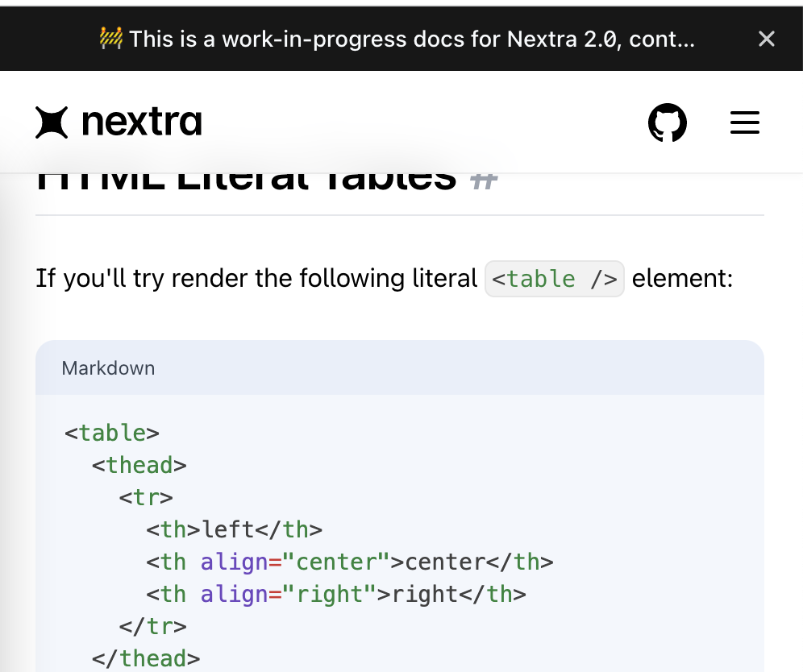Open the GitHub repository icon

[x=668, y=122]
